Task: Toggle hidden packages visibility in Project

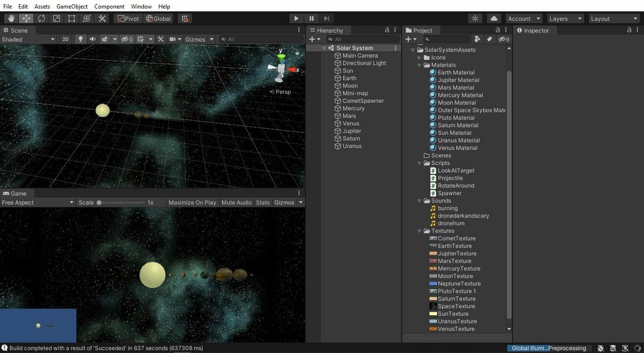Action: (x=504, y=39)
